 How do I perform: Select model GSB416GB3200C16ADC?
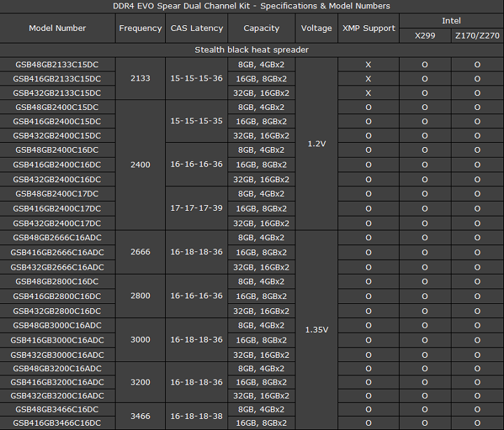tap(57, 382)
